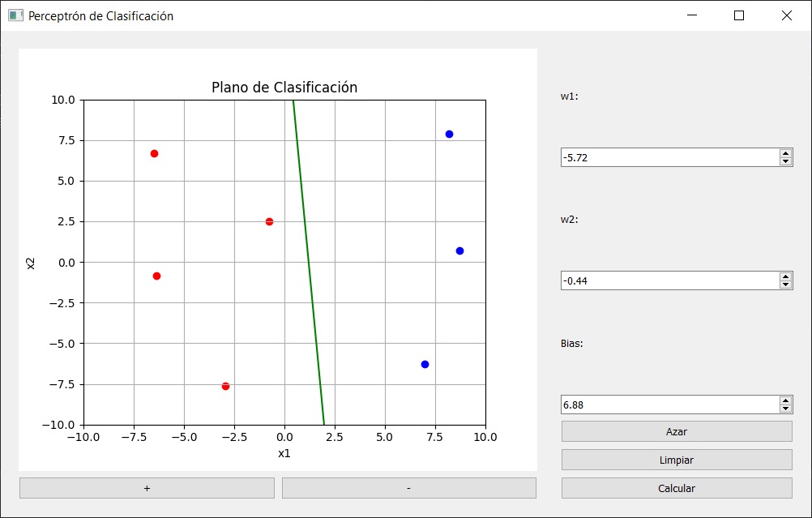Select the red point at the bottom of plot
812x518 pixels.
[x=224, y=387]
